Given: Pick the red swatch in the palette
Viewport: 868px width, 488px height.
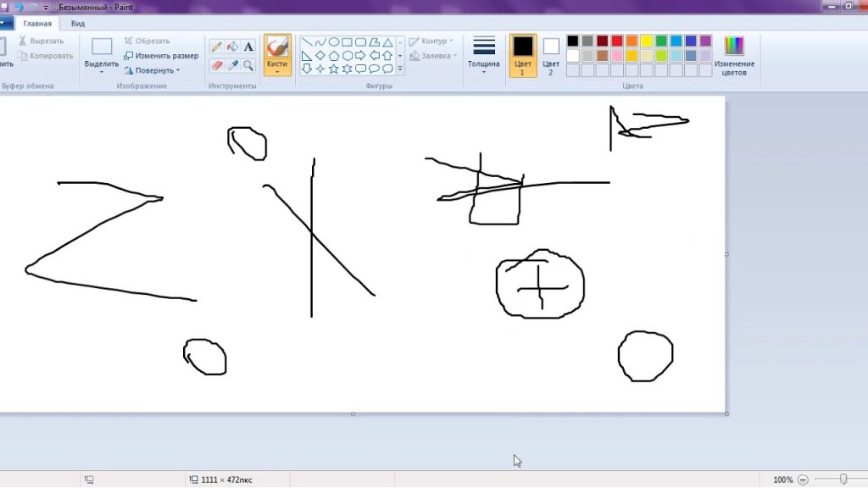Looking at the screenshot, I should (616, 41).
